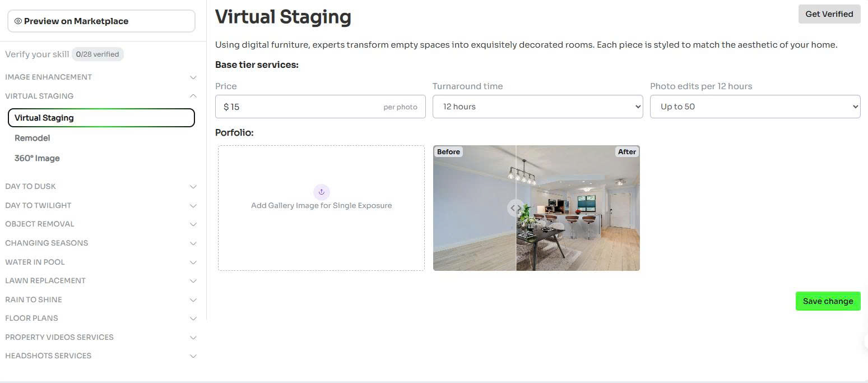Click the before/after comparison slider handle

pos(516,208)
